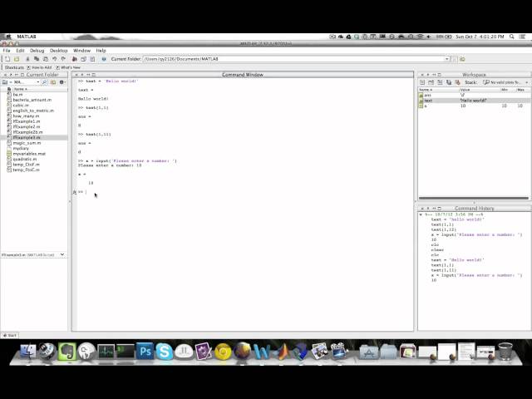The width and height of the screenshot is (532, 399).
Task: Collapse the Command History session group
Action: point(421,214)
